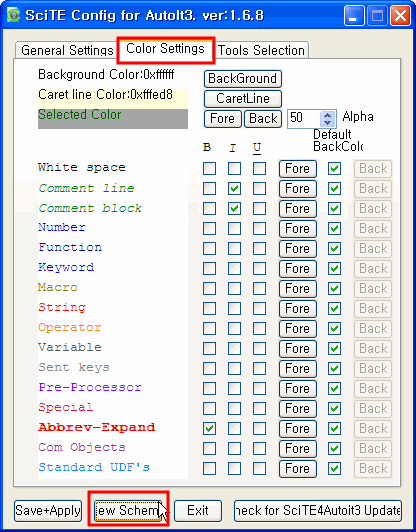
Task: Click the BackGround color button
Action: pyautogui.click(x=243, y=78)
